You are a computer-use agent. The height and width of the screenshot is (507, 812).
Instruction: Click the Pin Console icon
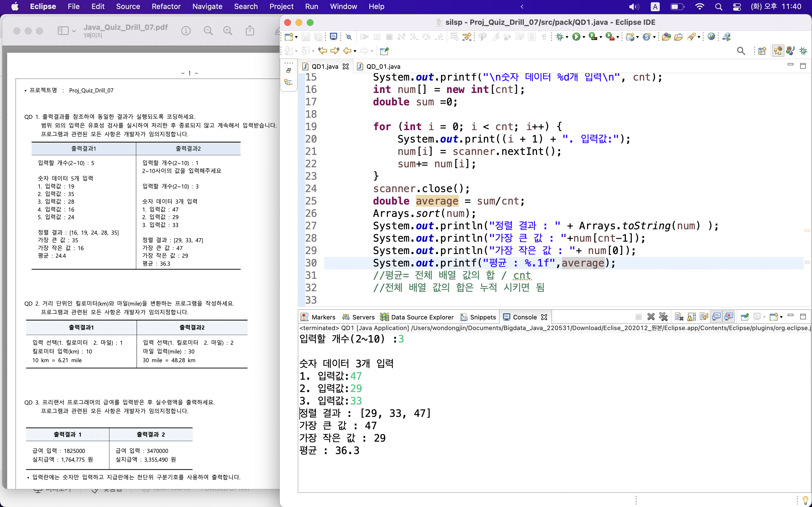click(x=745, y=317)
